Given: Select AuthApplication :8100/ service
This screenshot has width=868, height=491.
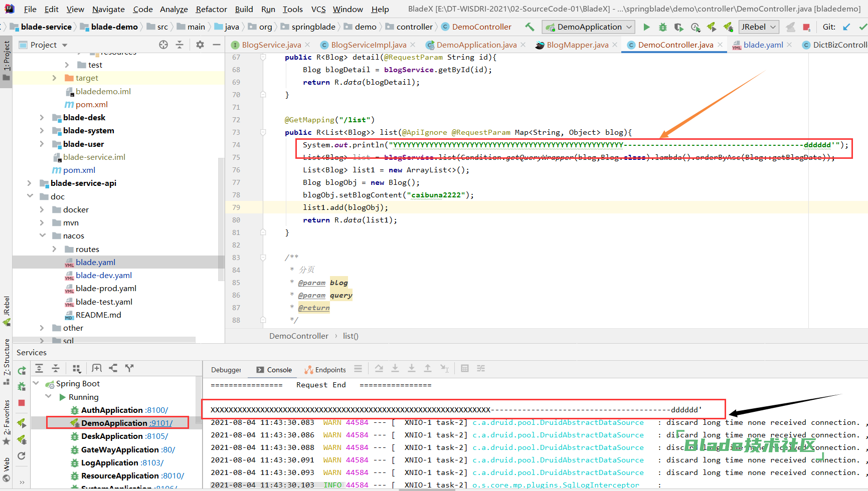Looking at the screenshot, I should click(124, 410).
